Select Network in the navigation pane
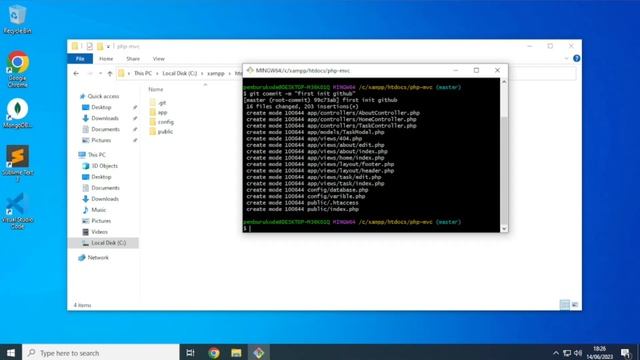The width and height of the screenshot is (640, 360). 98,258
